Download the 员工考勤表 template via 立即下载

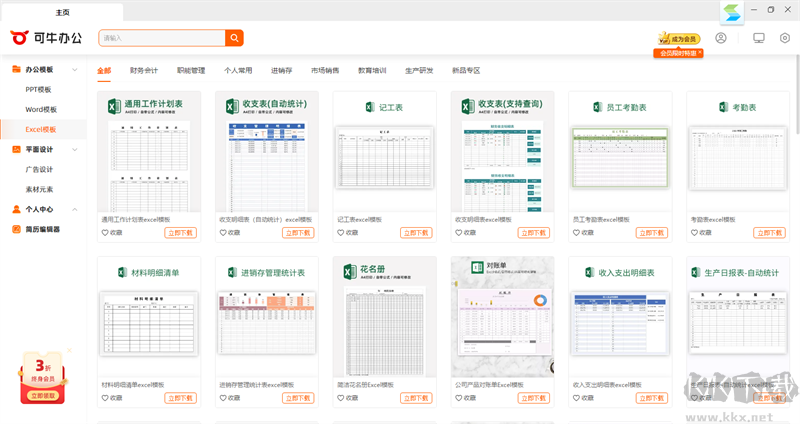pos(652,232)
